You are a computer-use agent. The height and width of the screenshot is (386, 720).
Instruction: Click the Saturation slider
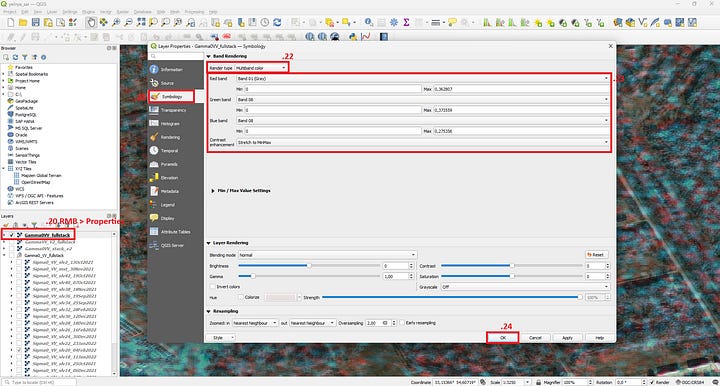pyautogui.click(x=512, y=276)
